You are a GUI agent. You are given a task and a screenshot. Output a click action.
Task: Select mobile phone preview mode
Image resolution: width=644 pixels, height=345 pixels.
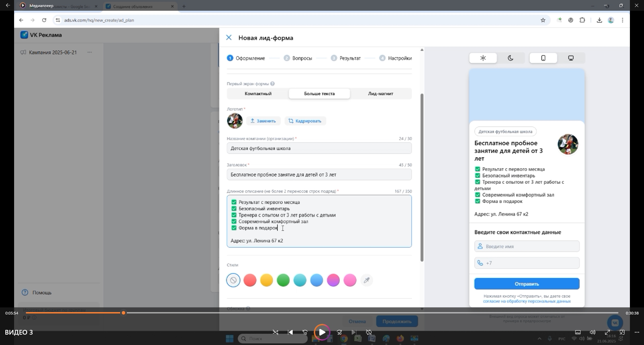point(543,58)
